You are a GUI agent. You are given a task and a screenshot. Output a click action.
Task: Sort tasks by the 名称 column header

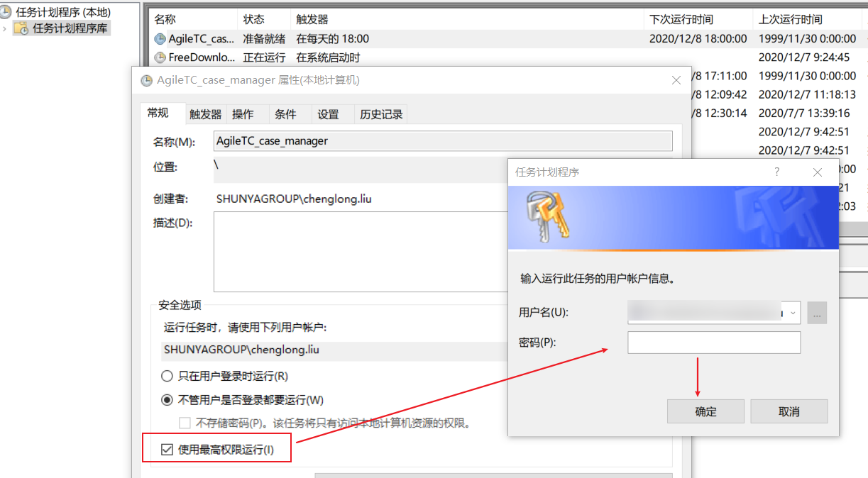(187, 18)
